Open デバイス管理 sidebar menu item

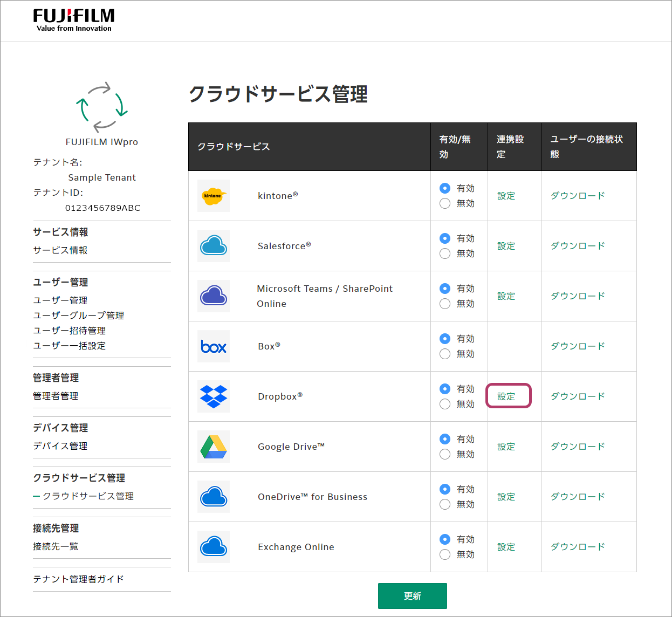pyautogui.click(x=60, y=446)
